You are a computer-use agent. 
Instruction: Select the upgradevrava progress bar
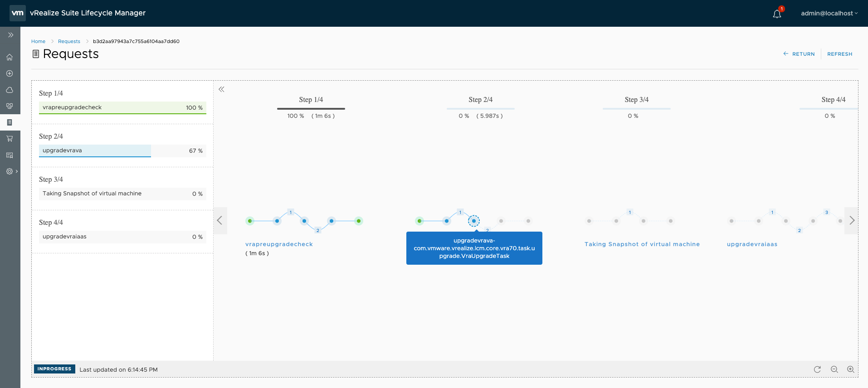tap(122, 150)
